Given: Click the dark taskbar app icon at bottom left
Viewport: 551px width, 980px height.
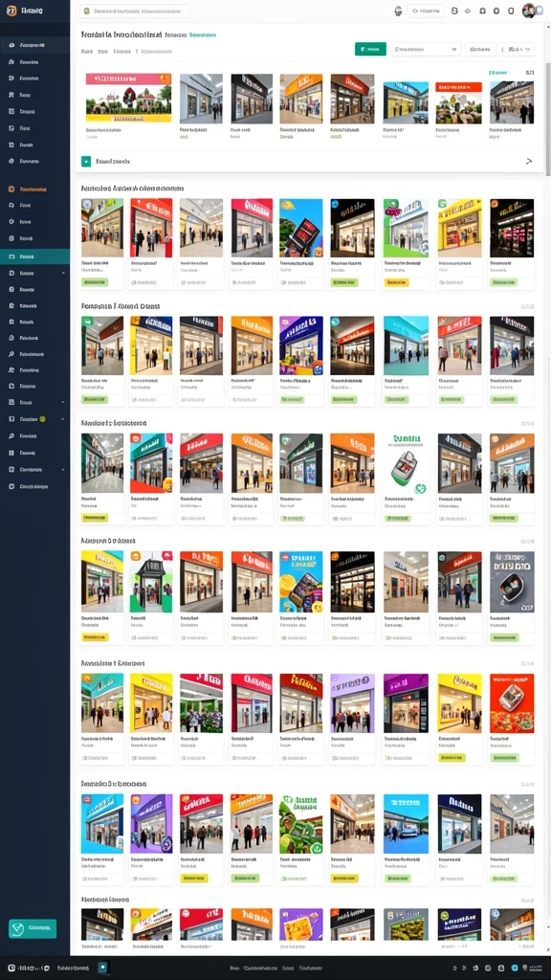Looking at the screenshot, I should click(103, 968).
